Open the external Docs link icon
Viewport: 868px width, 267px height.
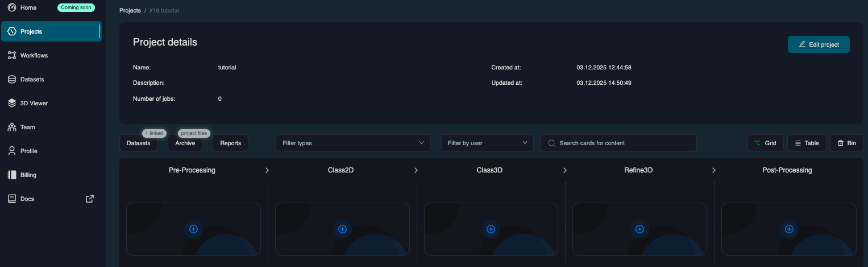click(89, 199)
